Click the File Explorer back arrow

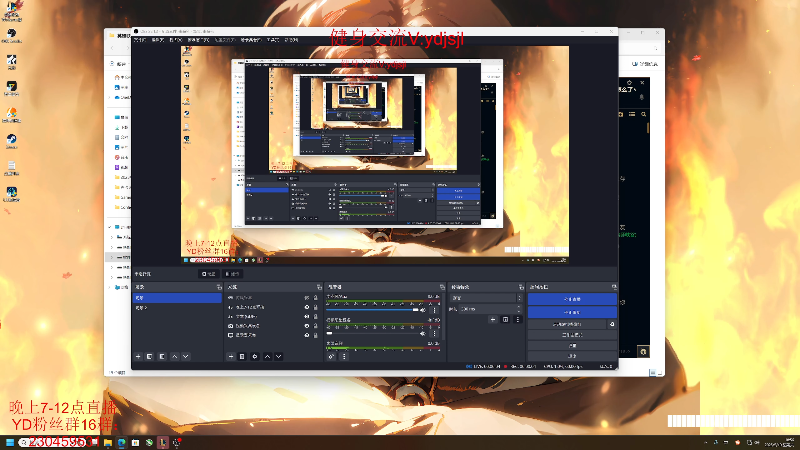(113, 48)
